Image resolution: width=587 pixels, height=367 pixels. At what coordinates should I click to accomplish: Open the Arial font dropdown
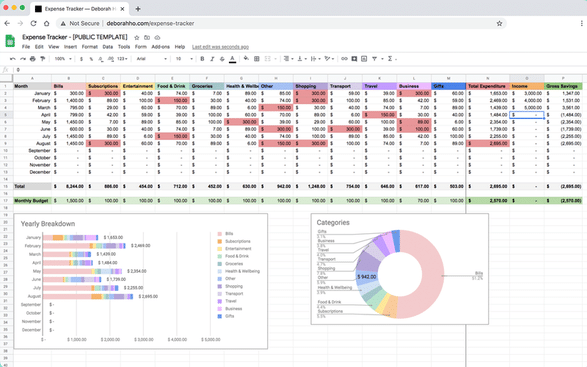click(152, 59)
